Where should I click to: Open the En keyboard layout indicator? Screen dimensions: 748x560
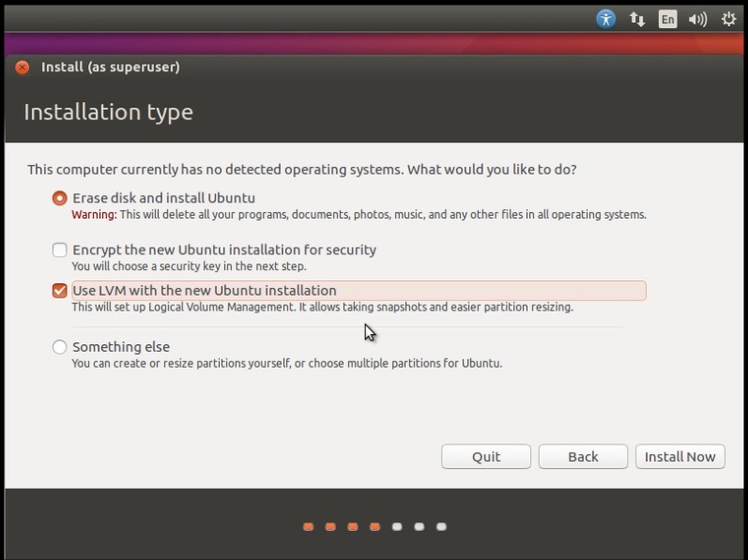[667, 19]
